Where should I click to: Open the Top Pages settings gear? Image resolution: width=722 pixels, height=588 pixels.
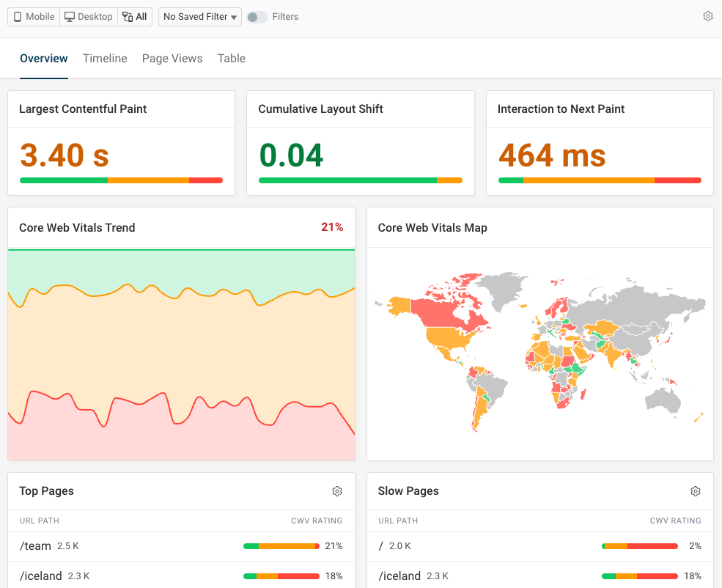[337, 491]
